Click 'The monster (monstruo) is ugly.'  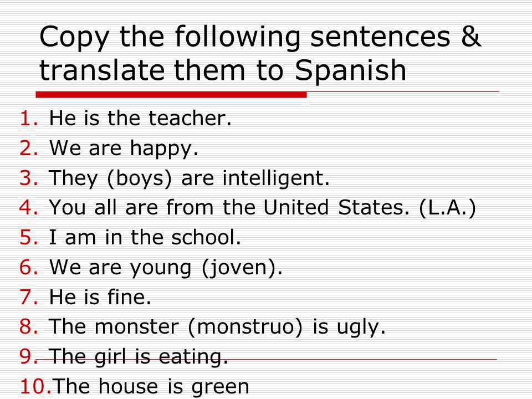pyautogui.click(x=217, y=327)
